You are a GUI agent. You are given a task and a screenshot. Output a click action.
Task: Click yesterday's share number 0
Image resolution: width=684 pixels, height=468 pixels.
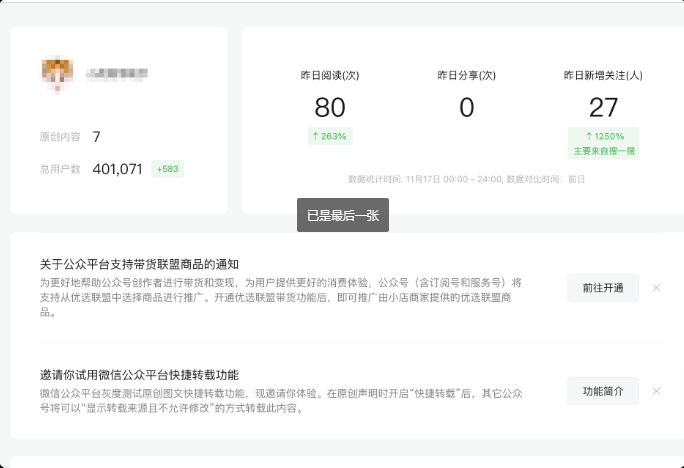466,107
